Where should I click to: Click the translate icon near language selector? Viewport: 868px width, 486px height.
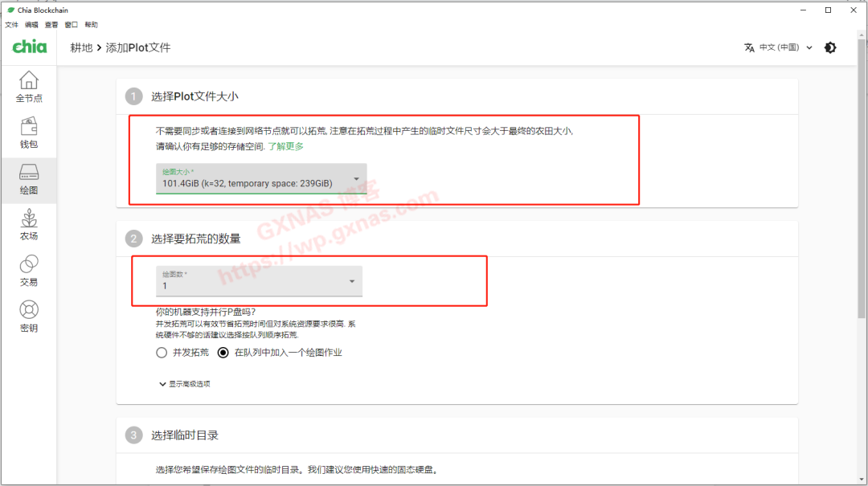(749, 47)
